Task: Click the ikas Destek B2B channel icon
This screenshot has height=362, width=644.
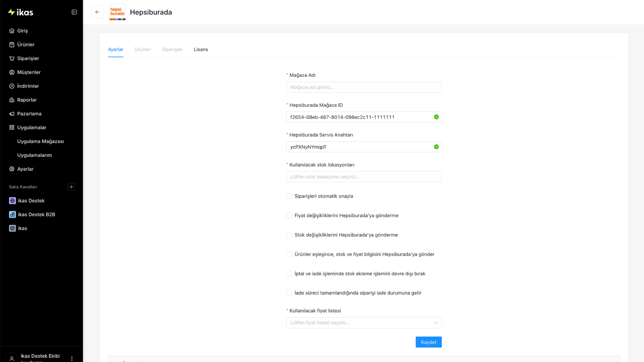Action: click(12, 215)
